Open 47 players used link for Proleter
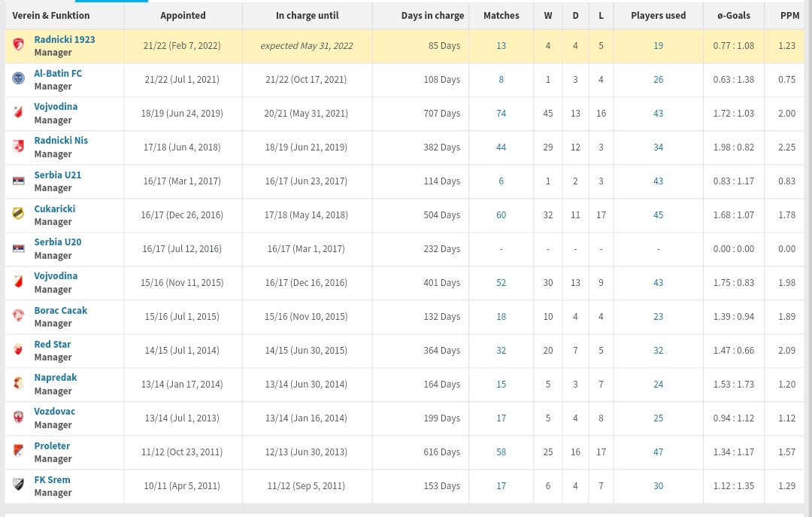Viewport: 812px width, 517px height. (x=658, y=452)
